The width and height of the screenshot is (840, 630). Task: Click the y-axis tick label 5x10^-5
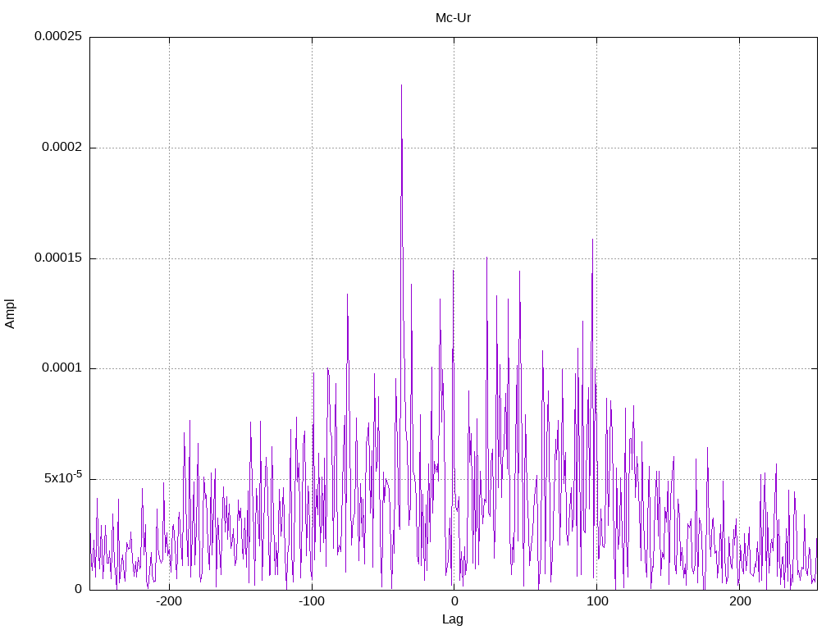pos(63,477)
